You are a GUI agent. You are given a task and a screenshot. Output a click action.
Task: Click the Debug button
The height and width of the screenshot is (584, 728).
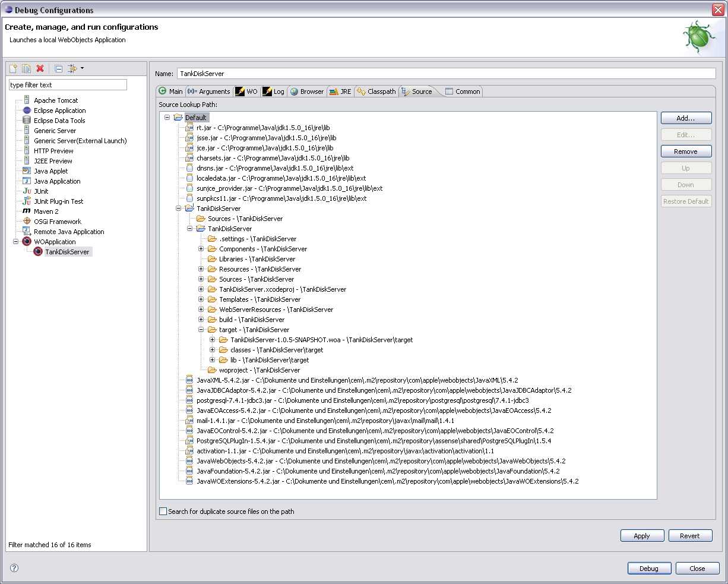[x=648, y=569]
